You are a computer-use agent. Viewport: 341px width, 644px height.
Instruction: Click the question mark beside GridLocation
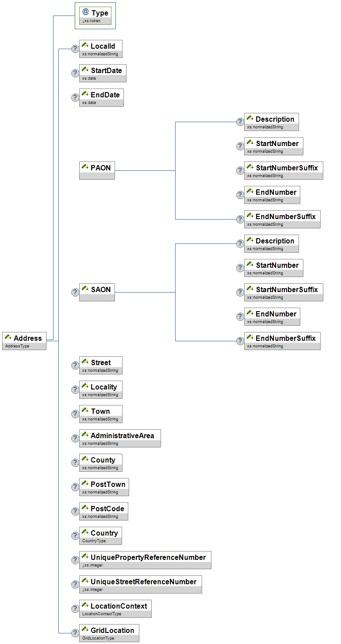[75, 633]
